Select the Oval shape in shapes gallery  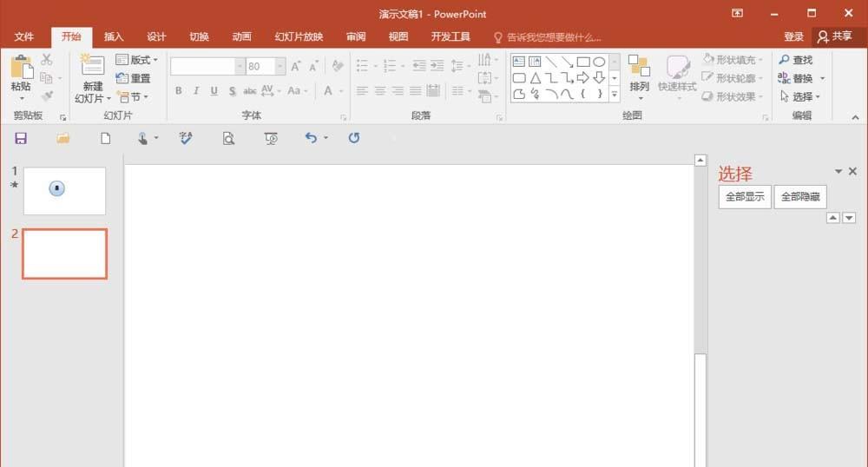(x=599, y=62)
